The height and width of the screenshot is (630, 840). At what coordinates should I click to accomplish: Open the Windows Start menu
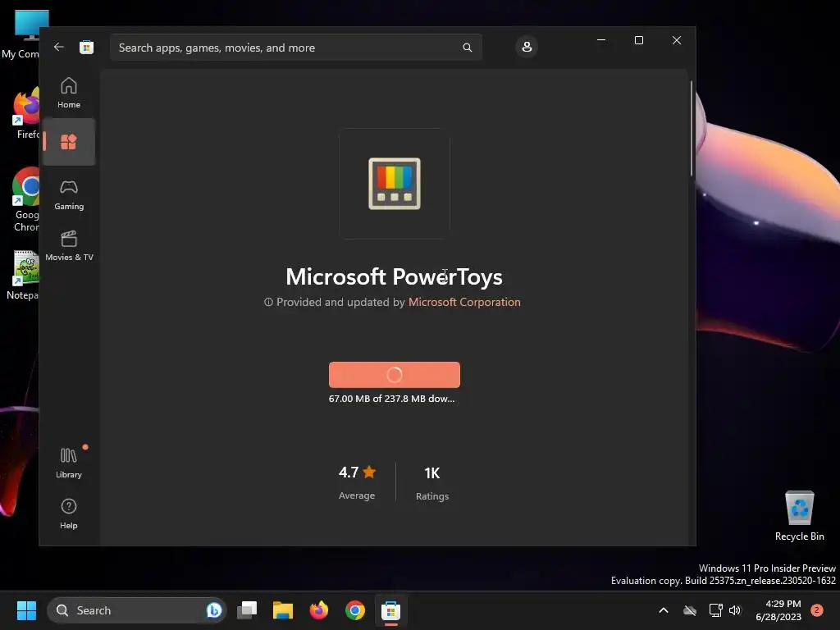coord(26,610)
